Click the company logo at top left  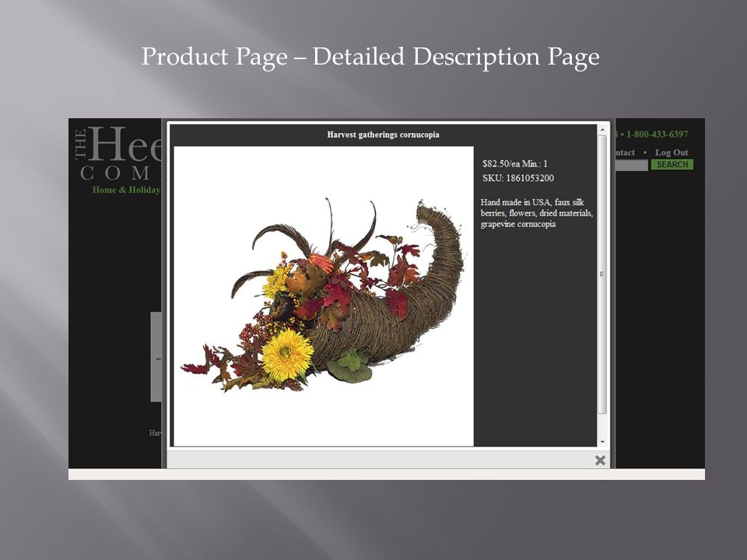coord(119,153)
